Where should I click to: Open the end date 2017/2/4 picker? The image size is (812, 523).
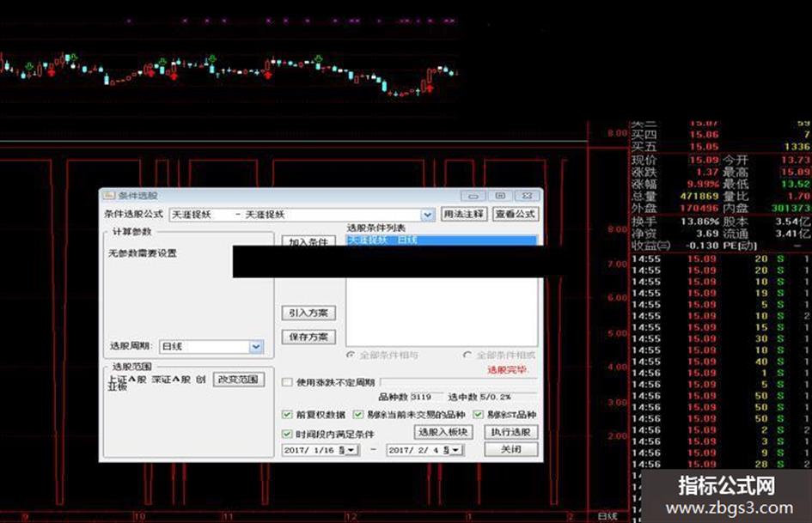(x=456, y=450)
